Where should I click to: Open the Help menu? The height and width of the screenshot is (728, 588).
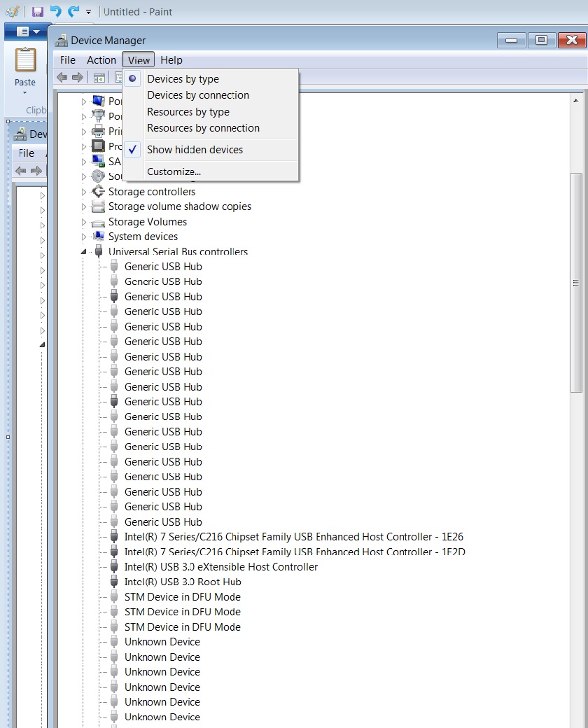171,60
